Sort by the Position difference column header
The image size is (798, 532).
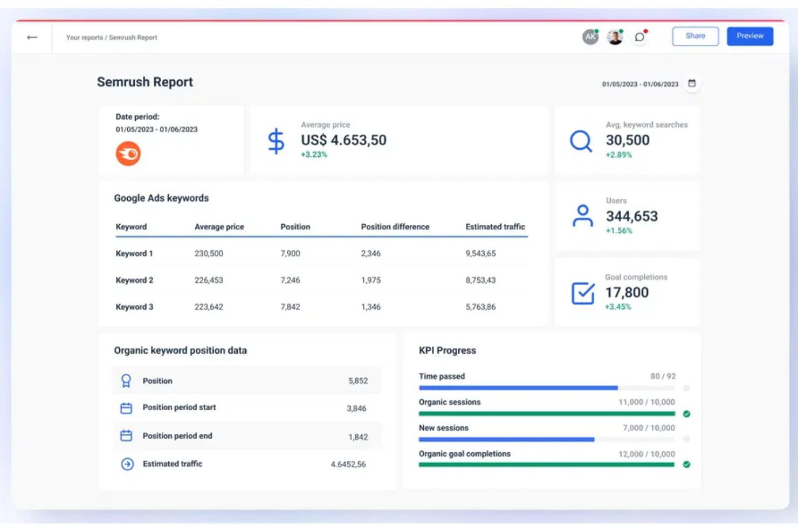click(395, 227)
